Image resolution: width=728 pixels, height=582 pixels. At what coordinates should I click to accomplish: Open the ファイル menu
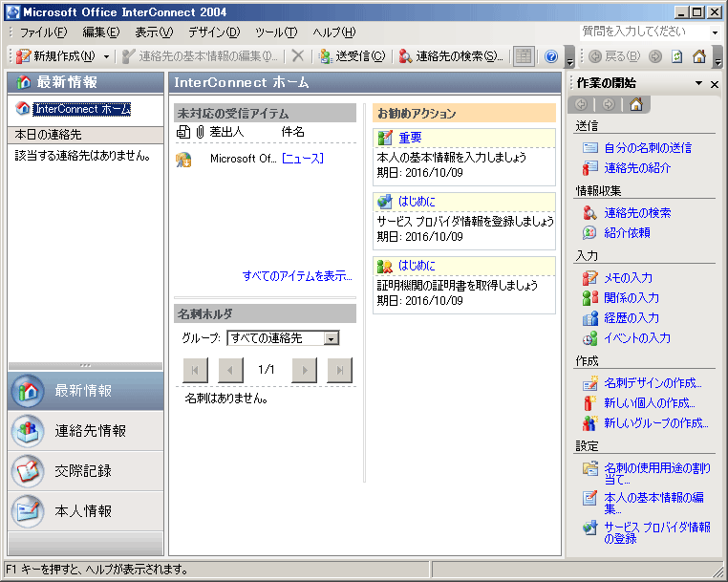click(43, 32)
